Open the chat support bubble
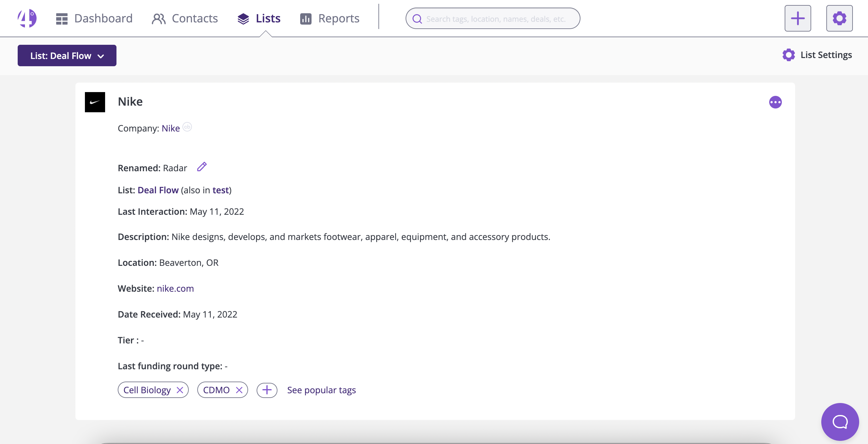Viewport: 868px width, 444px height. tap(840, 422)
